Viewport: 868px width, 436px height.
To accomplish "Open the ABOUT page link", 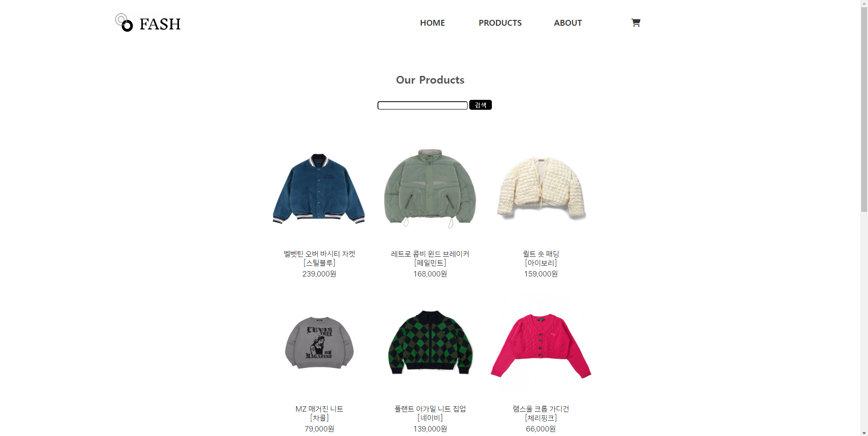I will tap(568, 23).
